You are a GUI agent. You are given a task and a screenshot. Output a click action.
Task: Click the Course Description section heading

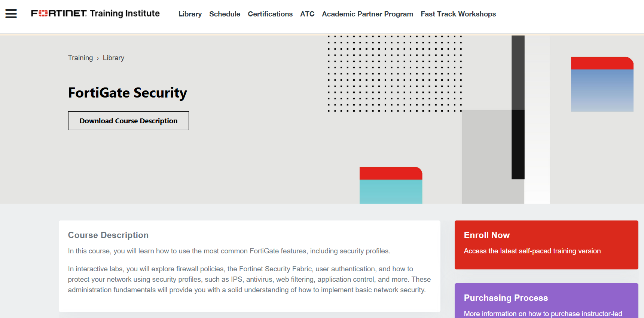tap(108, 235)
